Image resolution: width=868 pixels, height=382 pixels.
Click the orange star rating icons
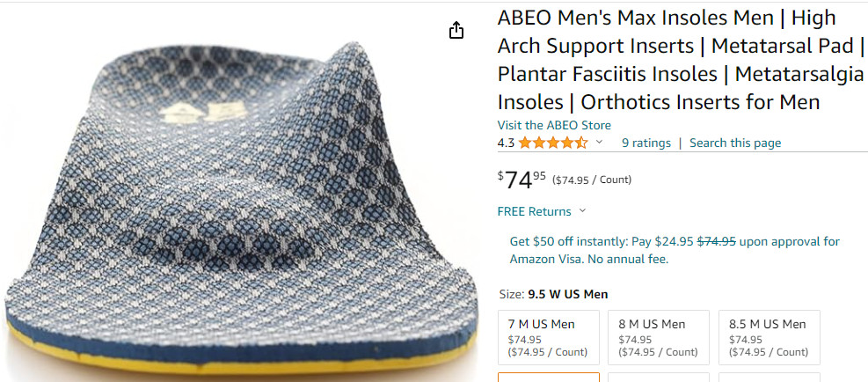click(x=553, y=143)
